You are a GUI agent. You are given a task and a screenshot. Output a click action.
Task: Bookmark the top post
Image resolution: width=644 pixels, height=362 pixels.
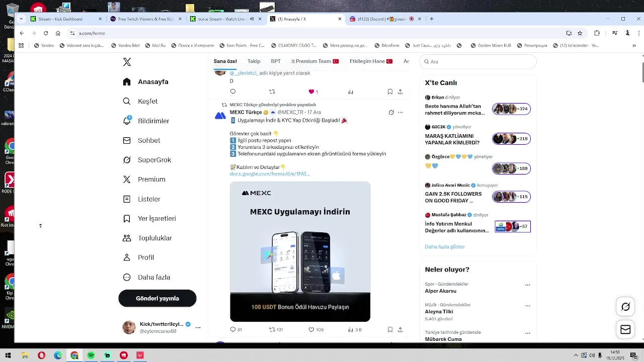[x=390, y=92]
